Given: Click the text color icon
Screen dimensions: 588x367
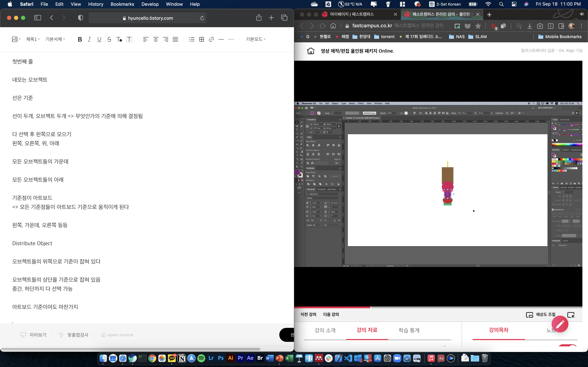Looking at the screenshot, I should [x=119, y=39].
